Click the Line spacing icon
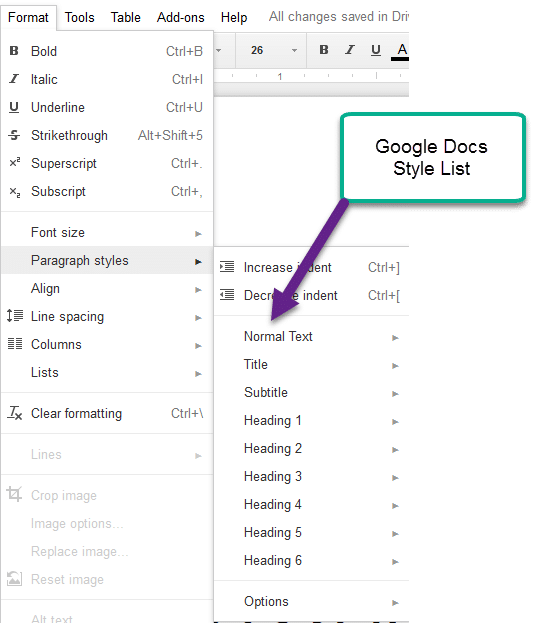Image resolution: width=546 pixels, height=623 pixels. click(x=15, y=316)
